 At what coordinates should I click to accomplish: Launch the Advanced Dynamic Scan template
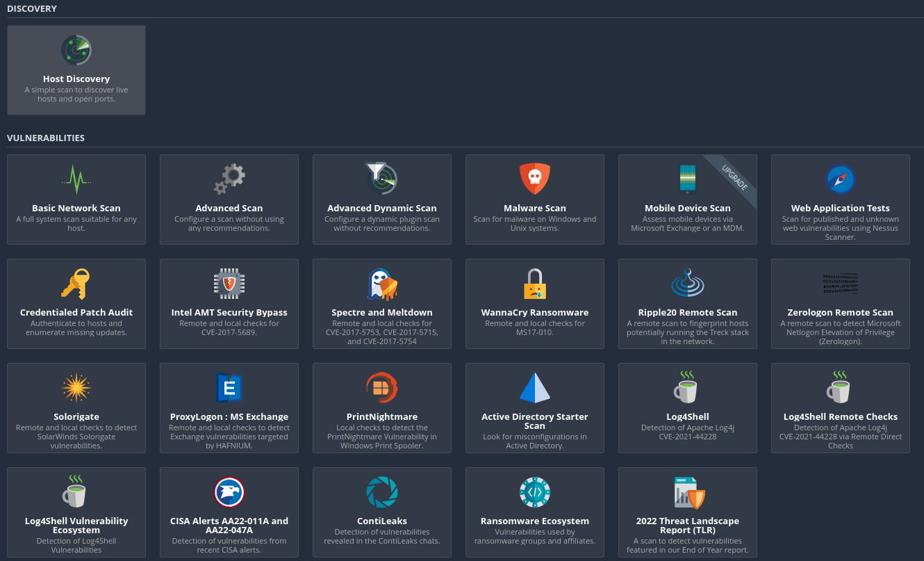tap(382, 200)
